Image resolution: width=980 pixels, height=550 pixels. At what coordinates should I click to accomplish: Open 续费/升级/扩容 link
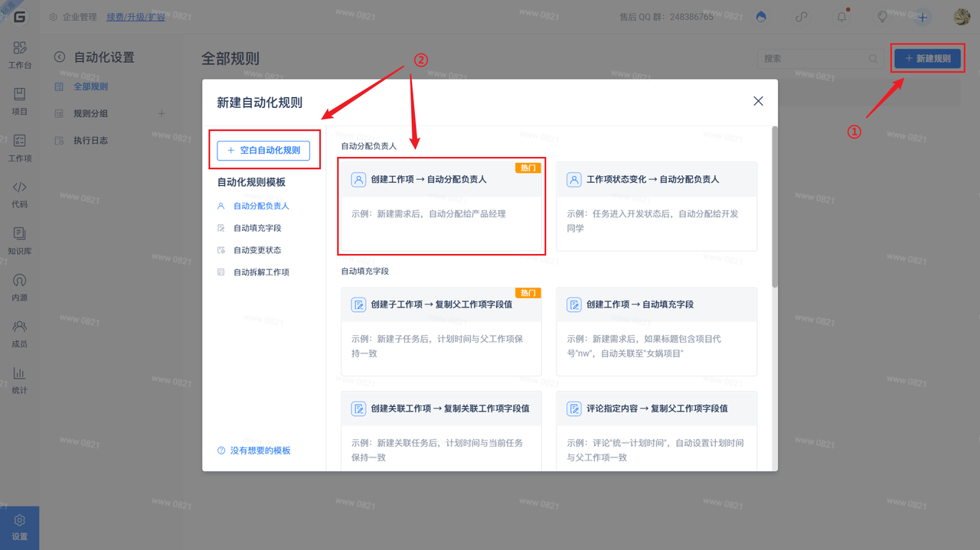(136, 17)
